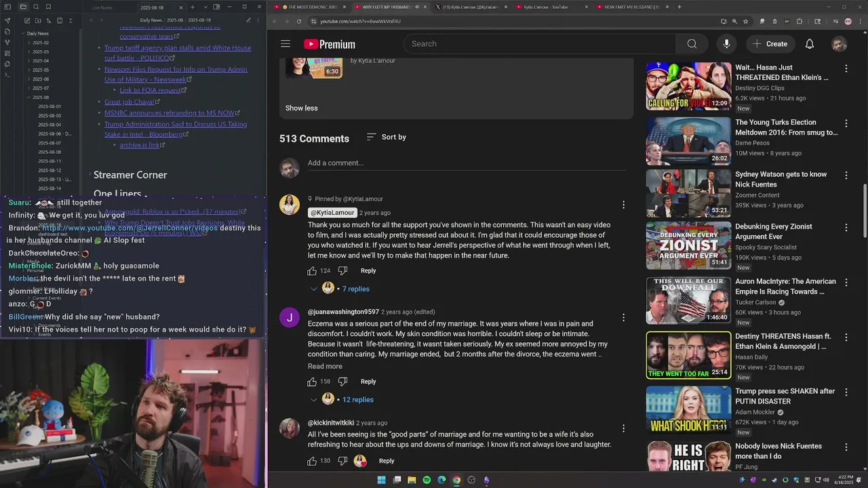This screenshot has width=868, height=488.
Task: Open the YouTube hamburger guide menu
Action: click(285, 44)
